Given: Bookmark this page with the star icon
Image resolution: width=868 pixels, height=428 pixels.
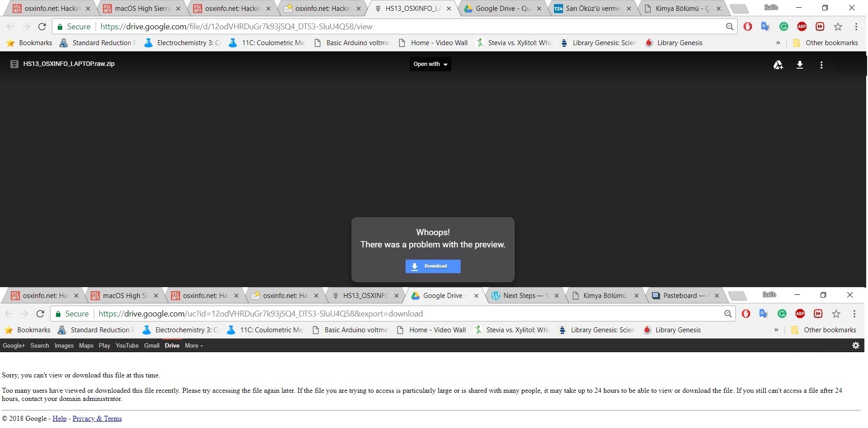Looking at the screenshot, I should click(x=838, y=27).
